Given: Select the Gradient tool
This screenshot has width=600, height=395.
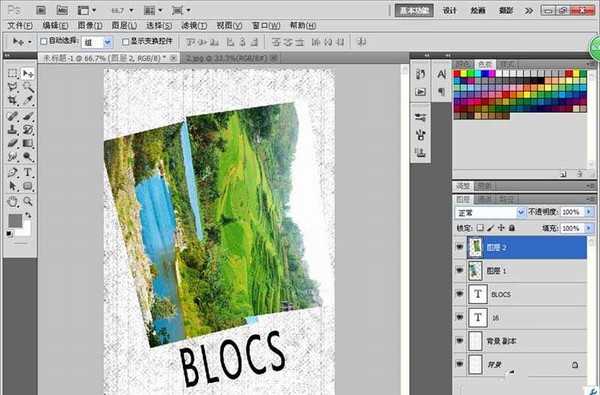Looking at the screenshot, I should (x=28, y=143).
